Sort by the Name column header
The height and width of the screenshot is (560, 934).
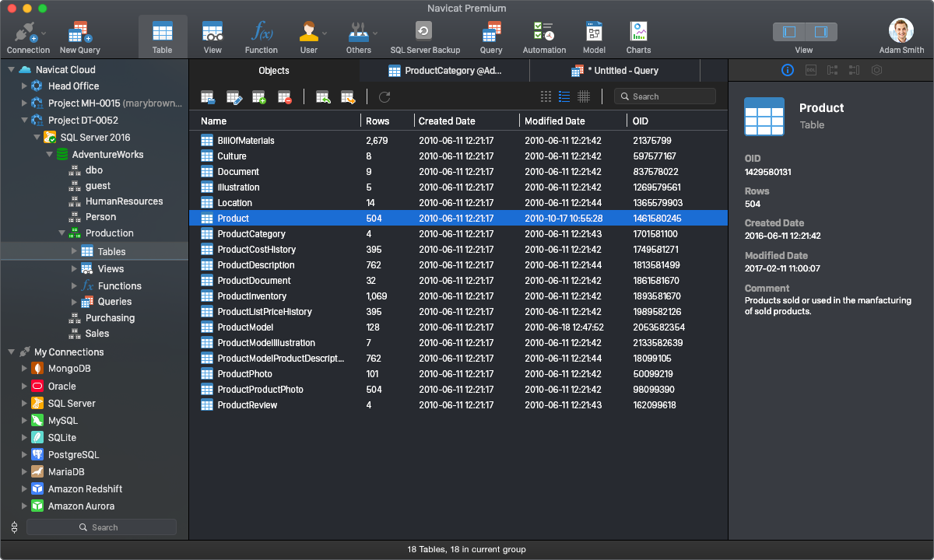pyautogui.click(x=275, y=121)
